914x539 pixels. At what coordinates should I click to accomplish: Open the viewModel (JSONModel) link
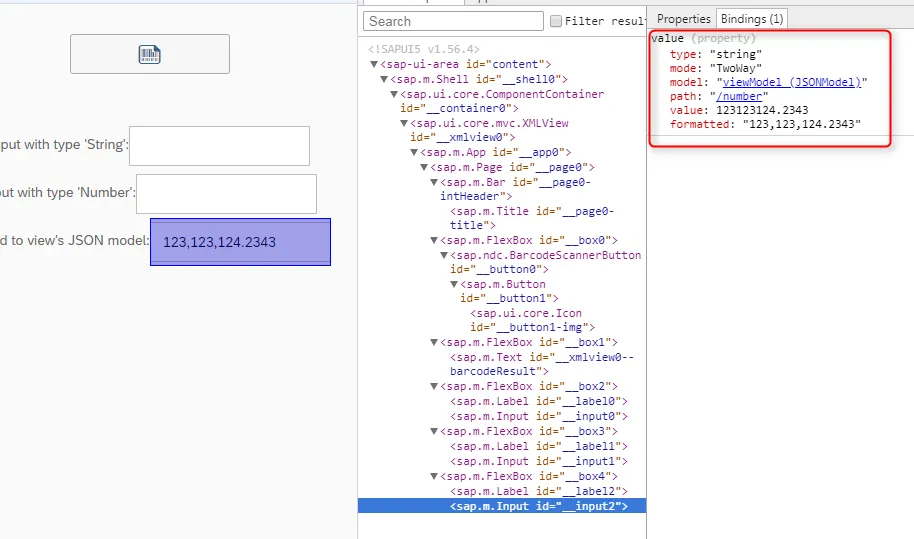792,82
